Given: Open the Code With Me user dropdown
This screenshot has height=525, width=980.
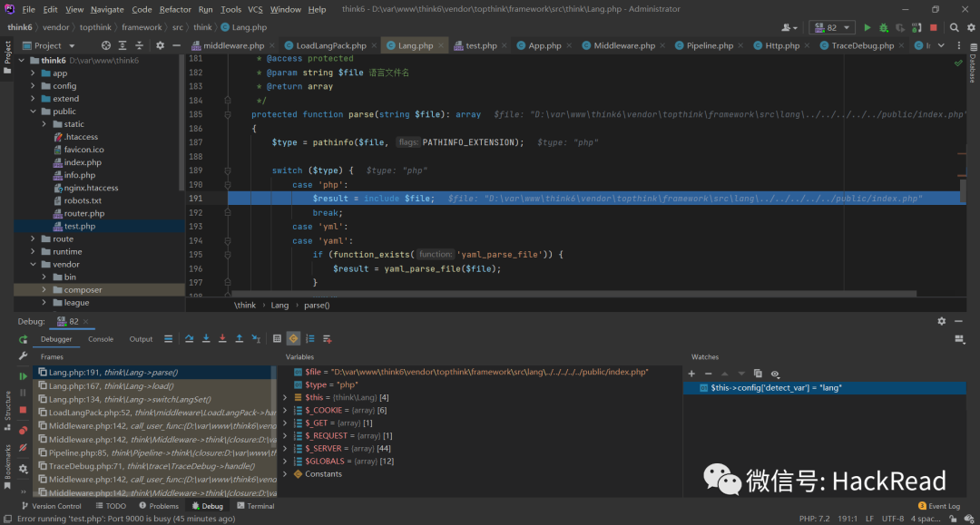Looking at the screenshot, I should [789, 27].
